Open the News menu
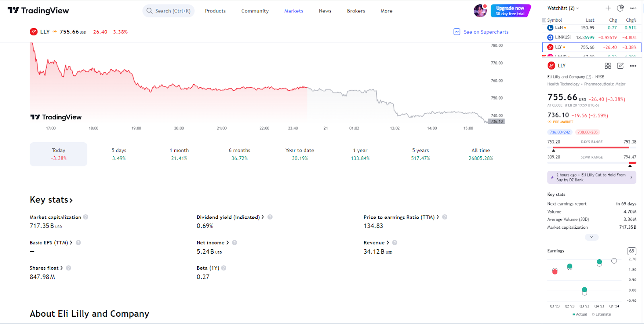This screenshot has height=324, width=644. click(325, 11)
